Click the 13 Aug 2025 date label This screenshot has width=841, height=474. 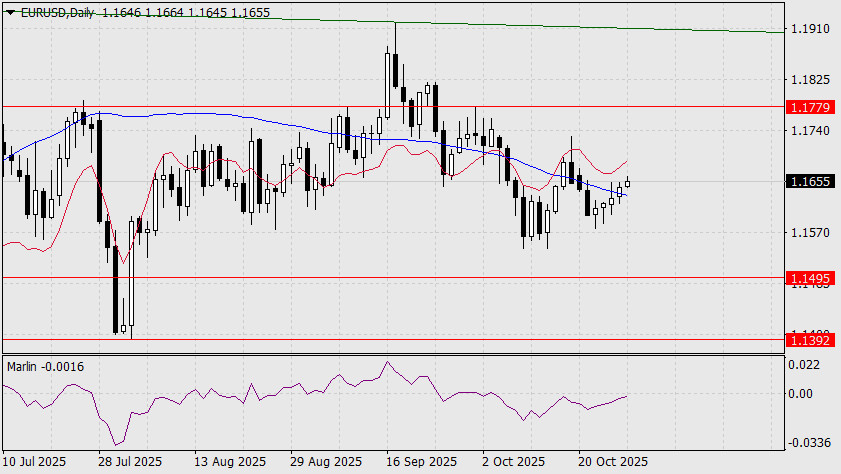point(230,462)
